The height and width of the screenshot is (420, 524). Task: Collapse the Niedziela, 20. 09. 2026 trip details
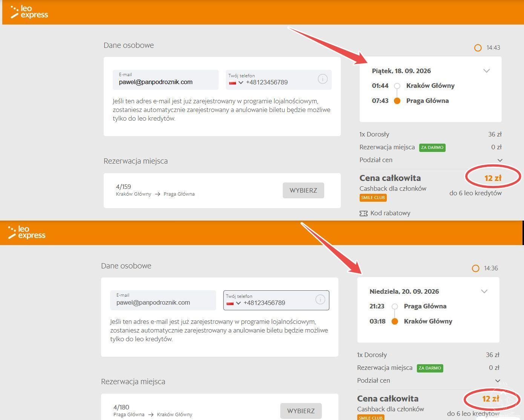[x=484, y=291]
